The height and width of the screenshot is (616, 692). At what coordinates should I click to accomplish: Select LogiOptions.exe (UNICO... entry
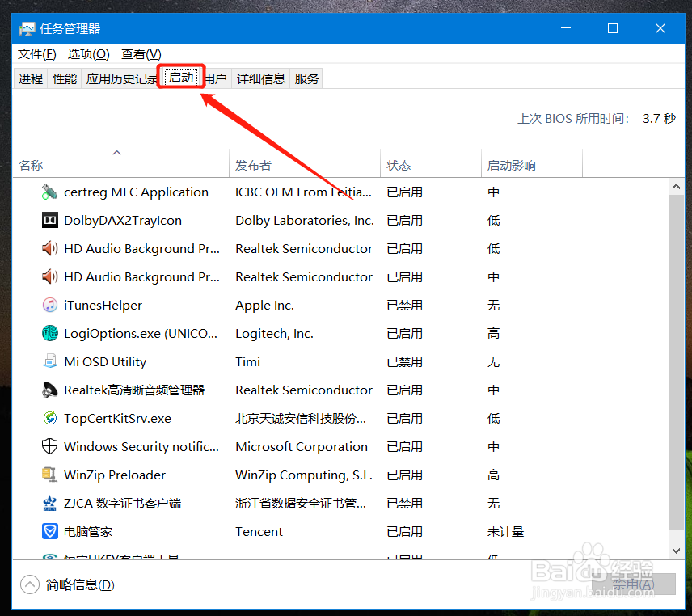click(x=141, y=334)
